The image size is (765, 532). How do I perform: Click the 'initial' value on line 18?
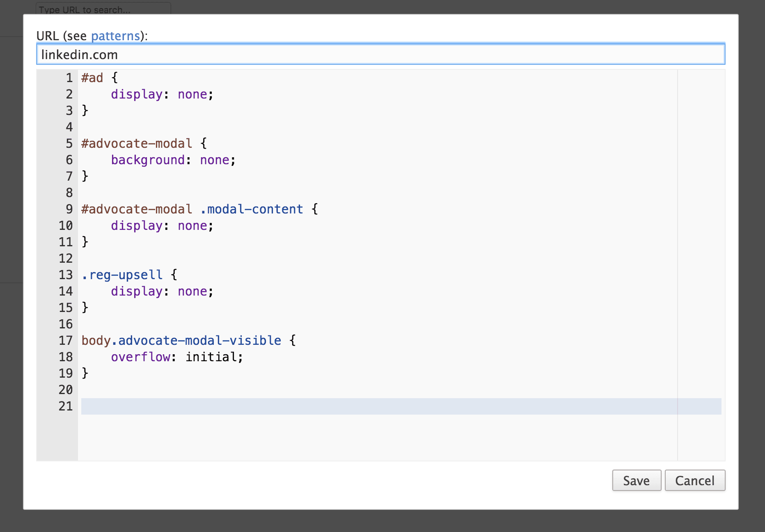211,357
